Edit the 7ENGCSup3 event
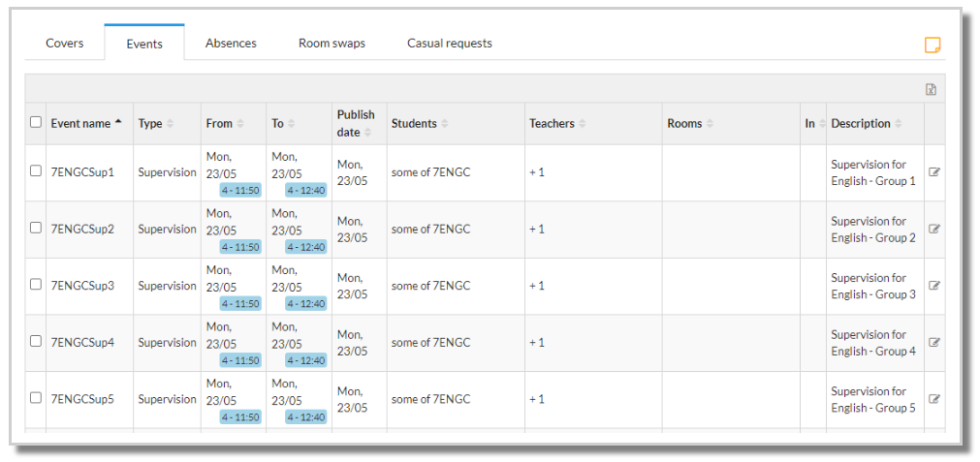This screenshot has width=980, height=462. pos(934,286)
